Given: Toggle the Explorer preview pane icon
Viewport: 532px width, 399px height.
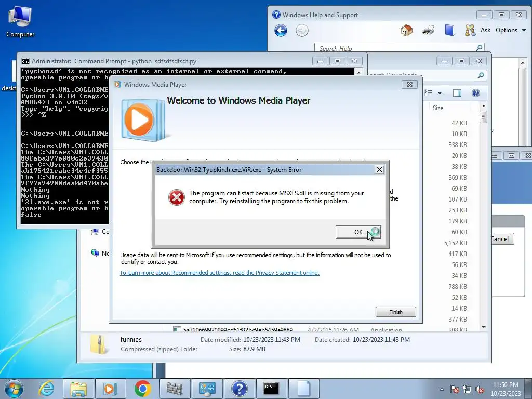Looking at the screenshot, I should point(457,93).
